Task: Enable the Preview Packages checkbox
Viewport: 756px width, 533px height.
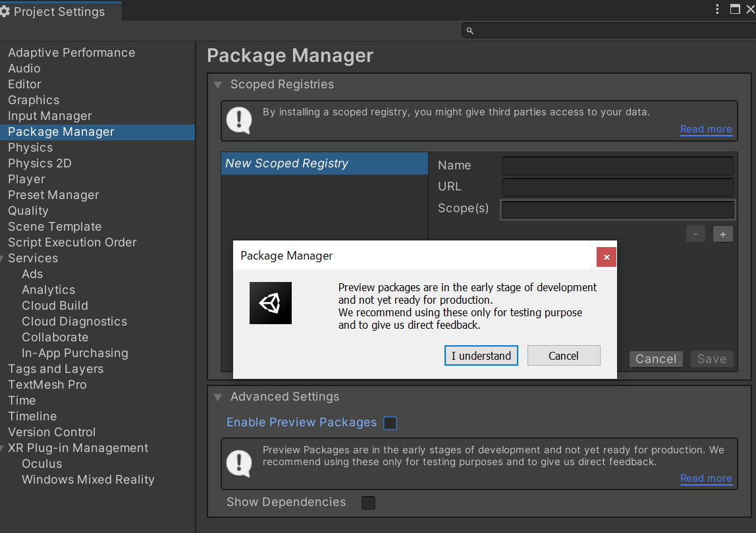Action: pyautogui.click(x=390, y=423)
